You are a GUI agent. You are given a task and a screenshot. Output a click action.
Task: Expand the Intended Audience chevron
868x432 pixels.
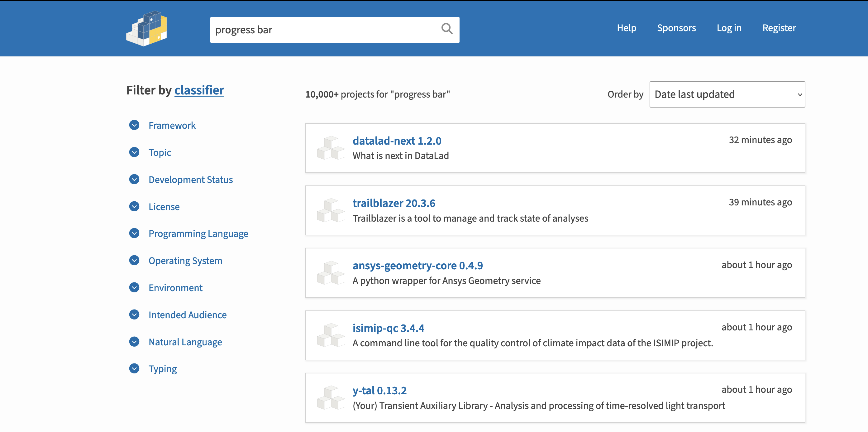pyautogui.click(x=135, y=314)
